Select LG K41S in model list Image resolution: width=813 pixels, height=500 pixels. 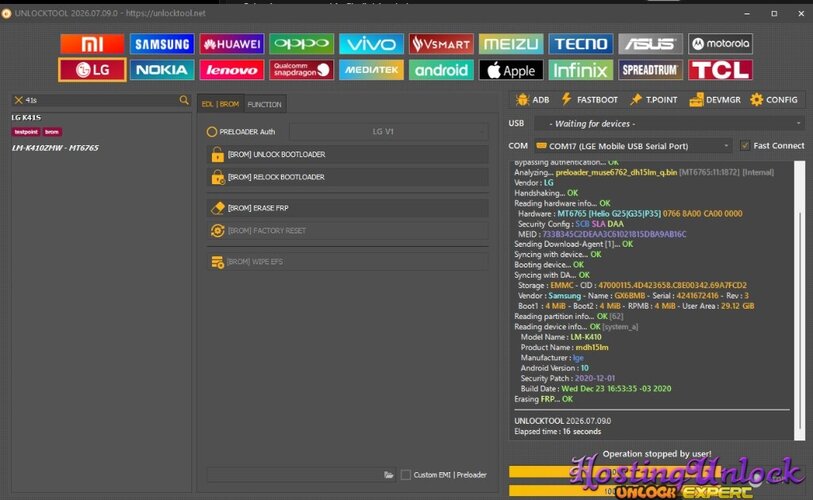click(x=26, y=118)
